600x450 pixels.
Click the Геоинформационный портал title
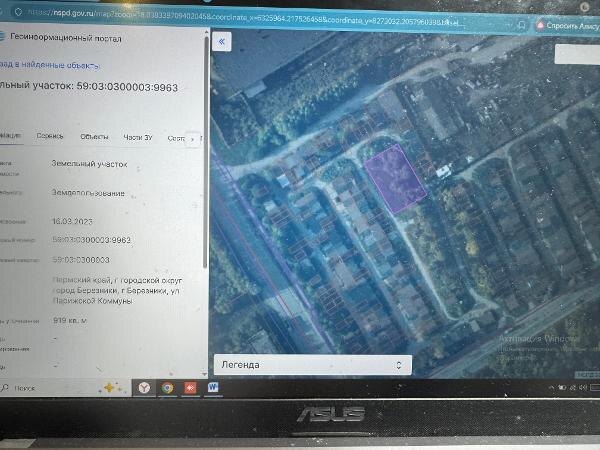click(x=66, y=38)
